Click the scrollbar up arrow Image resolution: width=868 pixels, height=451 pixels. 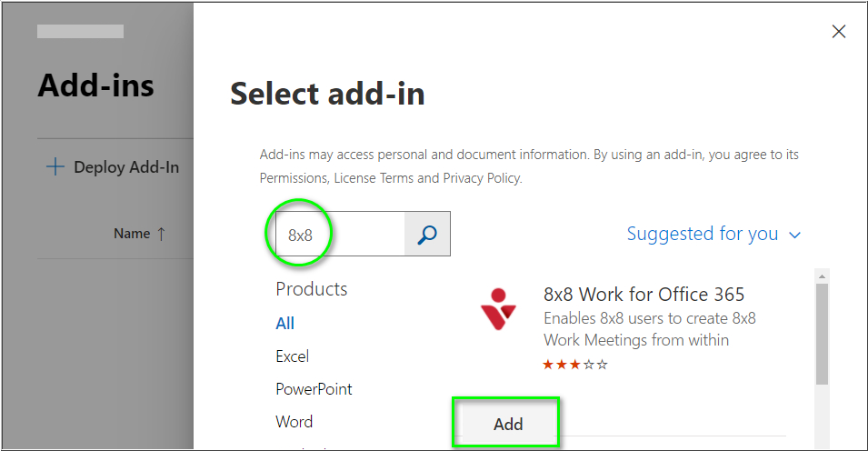[x=822, y=276]
